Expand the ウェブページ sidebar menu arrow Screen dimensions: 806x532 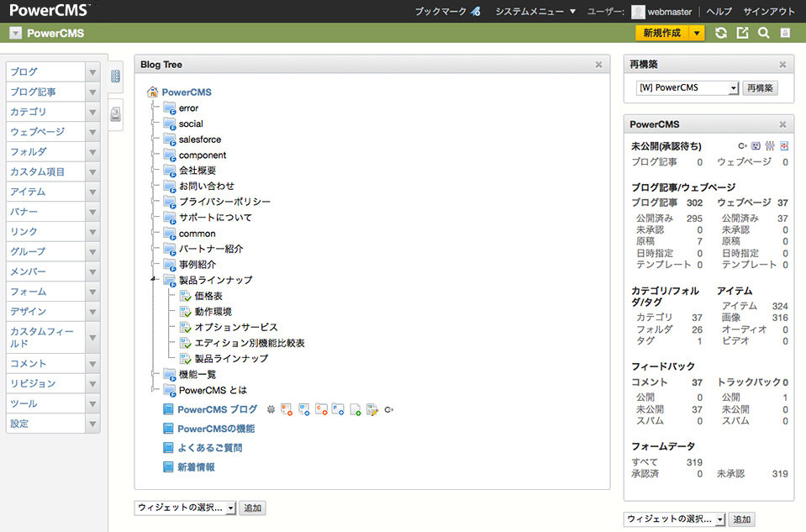(x=92, y=132)
